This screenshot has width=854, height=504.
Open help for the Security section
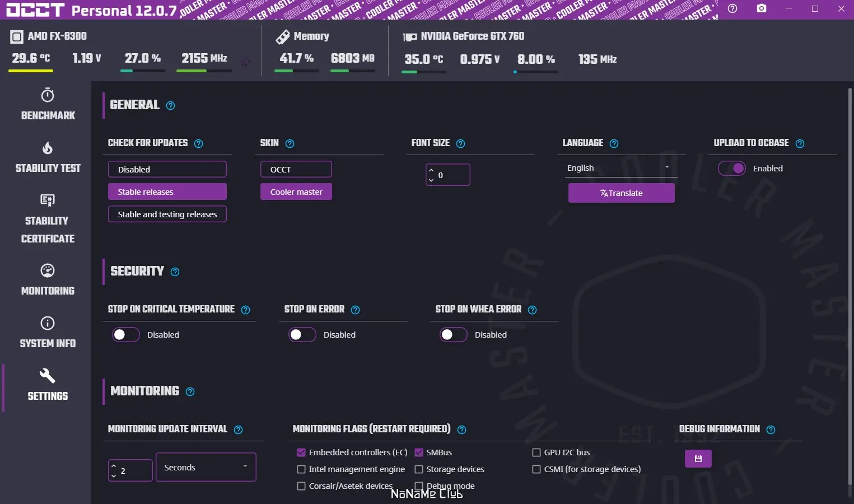(x=175, y=272)
